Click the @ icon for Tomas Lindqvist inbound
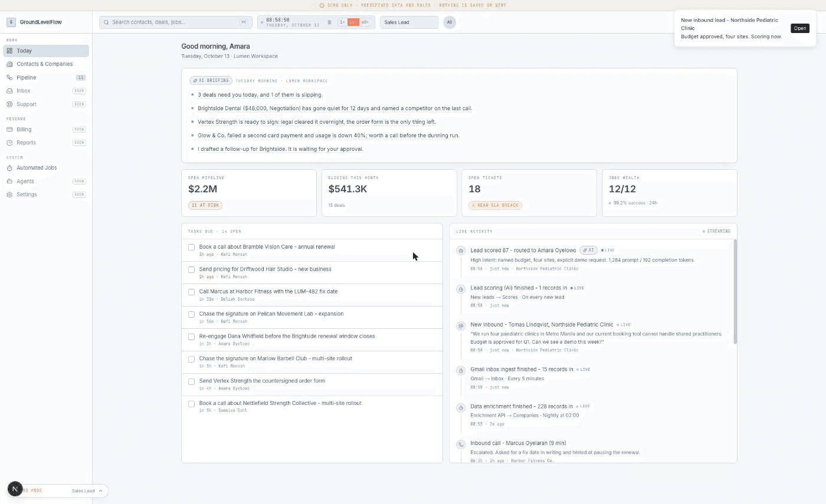The image size is (826, 504). tap(461, 325)
